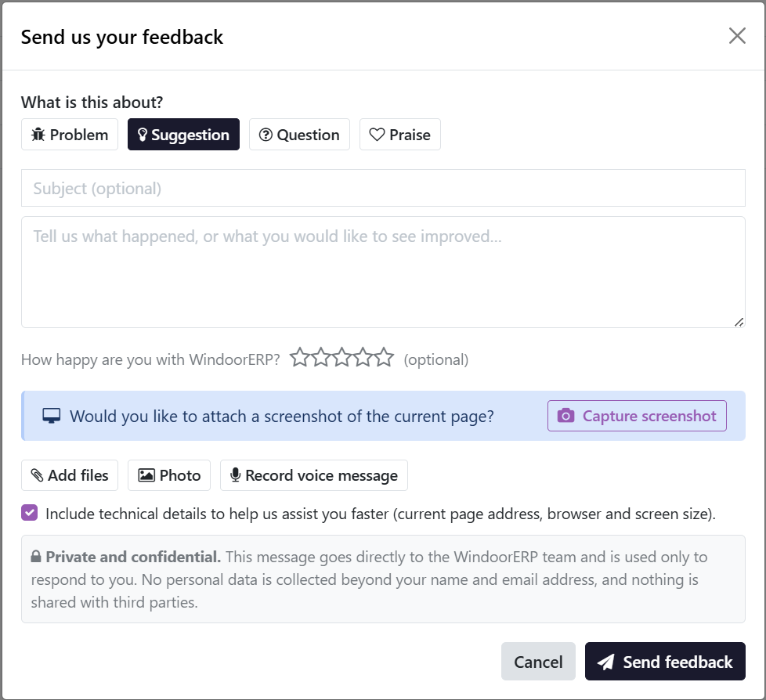Screen dimensions: 766x700
Task: Rate one star for WindoorERP
Action: [300, 358]
